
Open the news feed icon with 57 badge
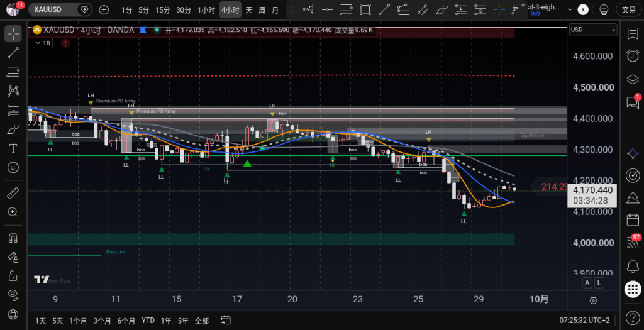click(x=633, y=242)
